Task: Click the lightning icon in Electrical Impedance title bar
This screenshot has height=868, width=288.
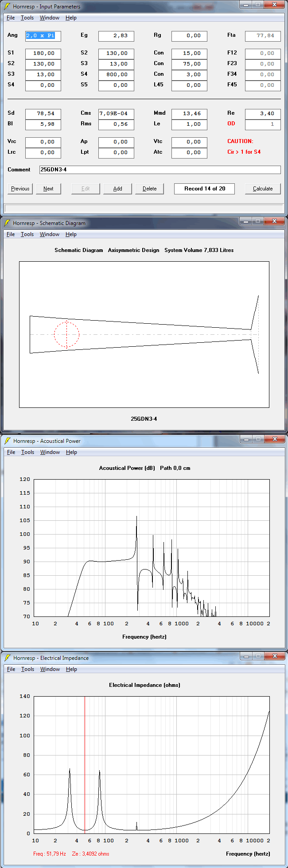Action: coord(7,658)
